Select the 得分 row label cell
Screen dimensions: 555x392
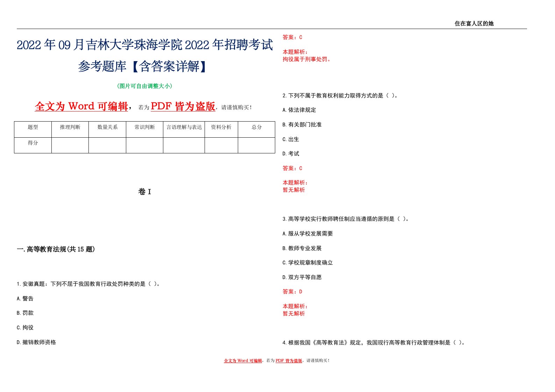(x=33, y=145)
